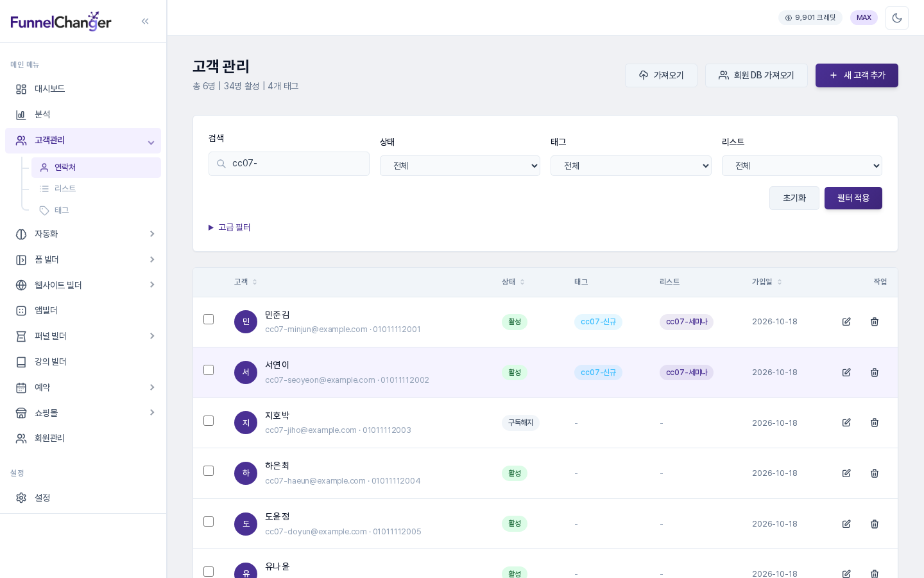Click the trash icon for 도윤 정
The width and height of the screenshot is (924, 578).
[x=875, y=524]
